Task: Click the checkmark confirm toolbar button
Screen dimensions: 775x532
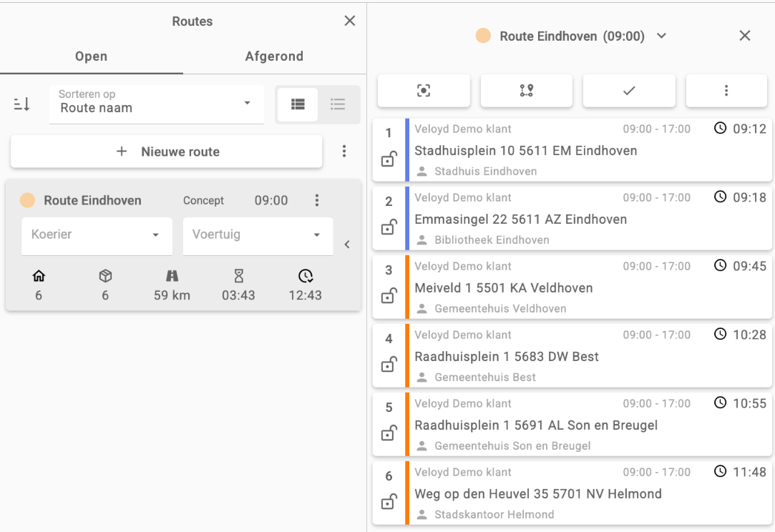Action: point(629,90)
